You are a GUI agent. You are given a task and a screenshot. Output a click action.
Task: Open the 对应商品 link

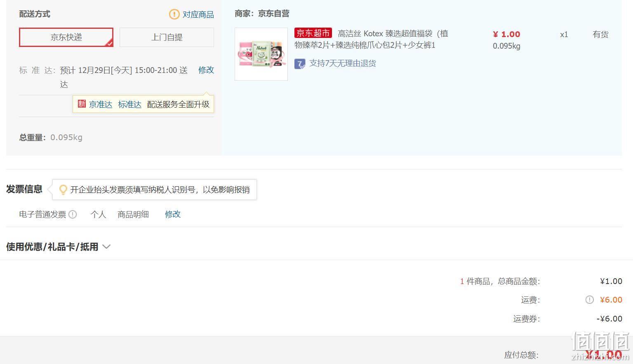(198, 14)
